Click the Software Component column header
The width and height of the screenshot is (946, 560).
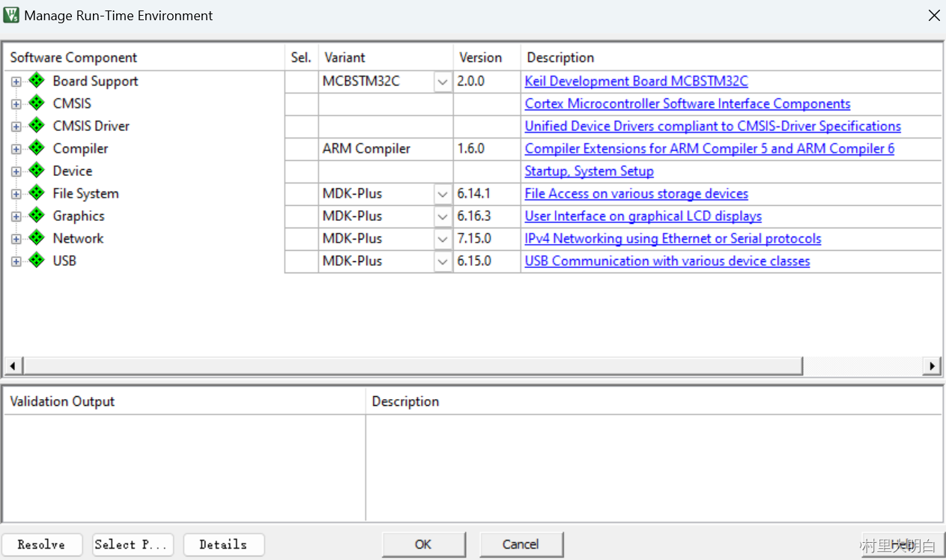pos(145,58)
